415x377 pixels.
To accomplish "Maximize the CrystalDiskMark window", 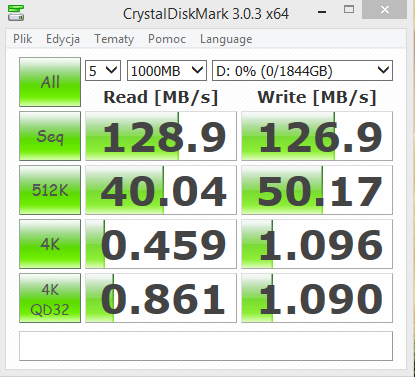I will point(349,10).
